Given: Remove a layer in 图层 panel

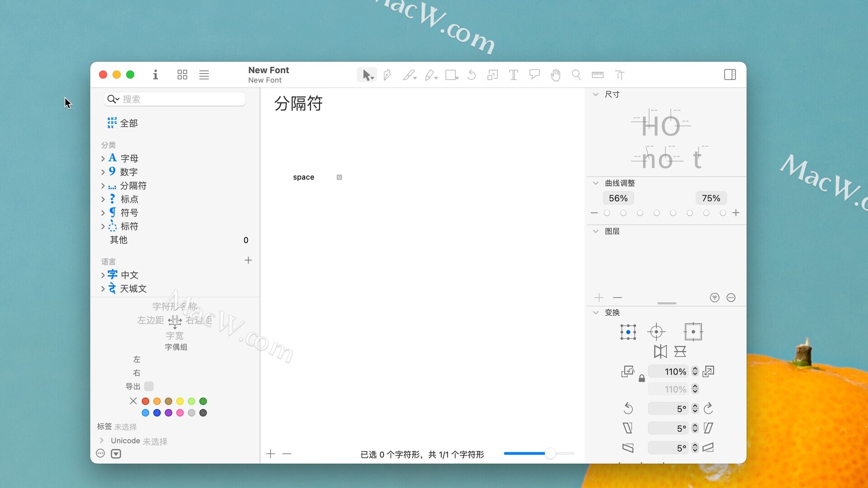Looking at the screenshot, I should [618, 297].
